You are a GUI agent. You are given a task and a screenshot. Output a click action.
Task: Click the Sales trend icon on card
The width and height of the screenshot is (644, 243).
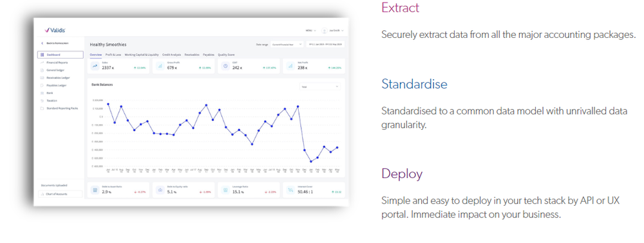coord(95,66)
